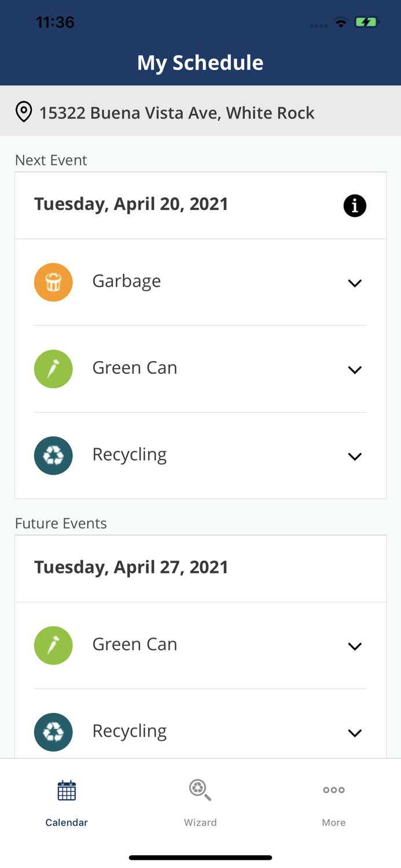Expand Green Can details for April 20
Screen dimensions: 401x868
[355, 370]
